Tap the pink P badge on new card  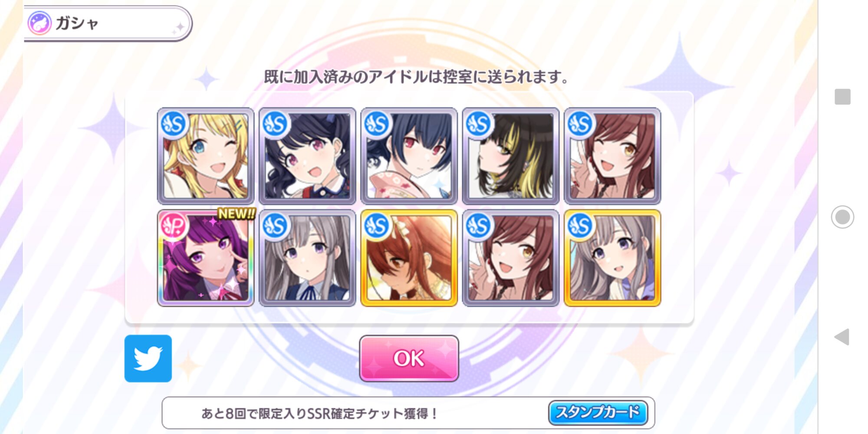tap(174, 226)
